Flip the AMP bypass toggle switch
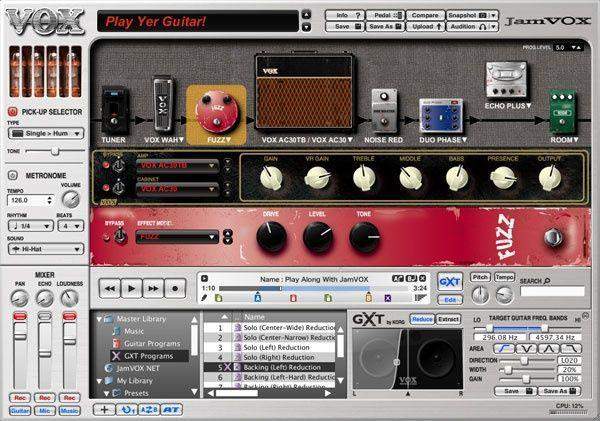Viewport: 600px width, 421px height. pos(119,165)
